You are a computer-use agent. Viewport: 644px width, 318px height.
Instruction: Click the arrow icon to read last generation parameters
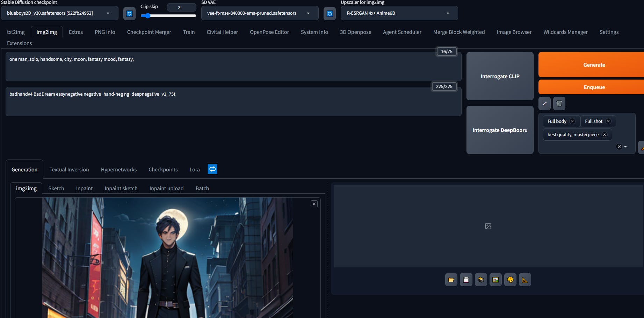[544, 103]
